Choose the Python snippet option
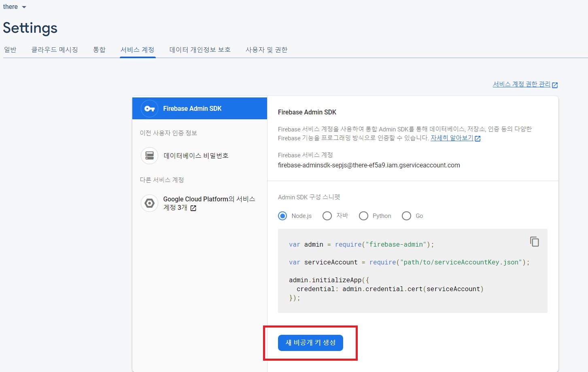Image resolution: width=588 pixels, height=372 pixels. pos(363,216)
